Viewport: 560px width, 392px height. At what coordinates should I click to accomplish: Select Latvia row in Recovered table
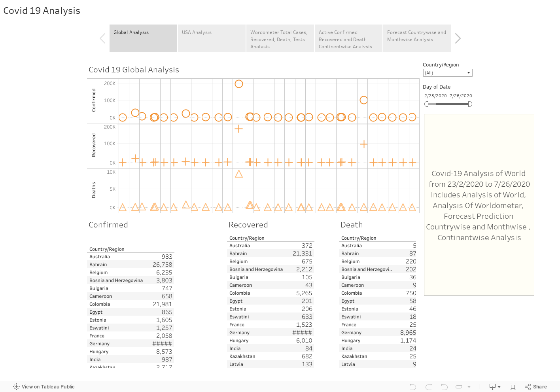pos(271,364)
